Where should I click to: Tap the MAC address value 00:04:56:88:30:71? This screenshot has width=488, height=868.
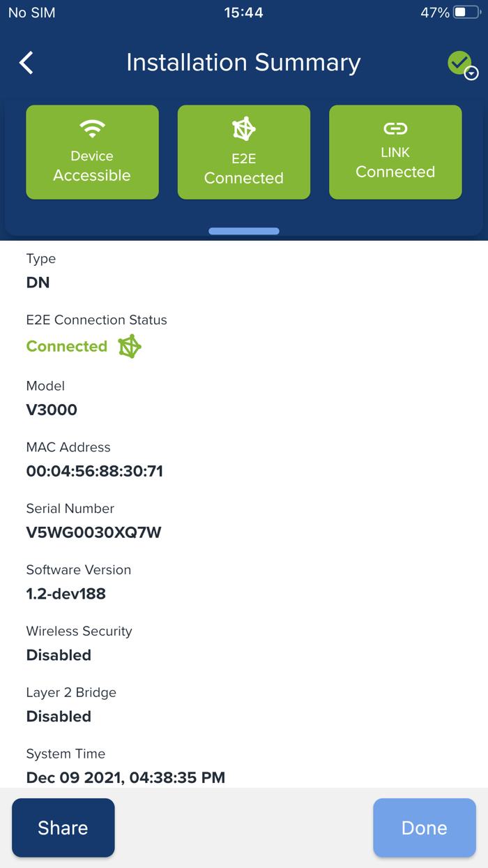95,471
